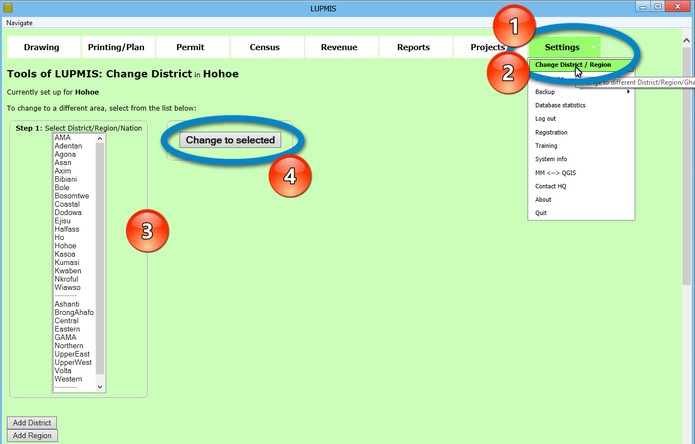Open the About menu entry
Viewport: 695px width, 444px height.
point(581,200)
